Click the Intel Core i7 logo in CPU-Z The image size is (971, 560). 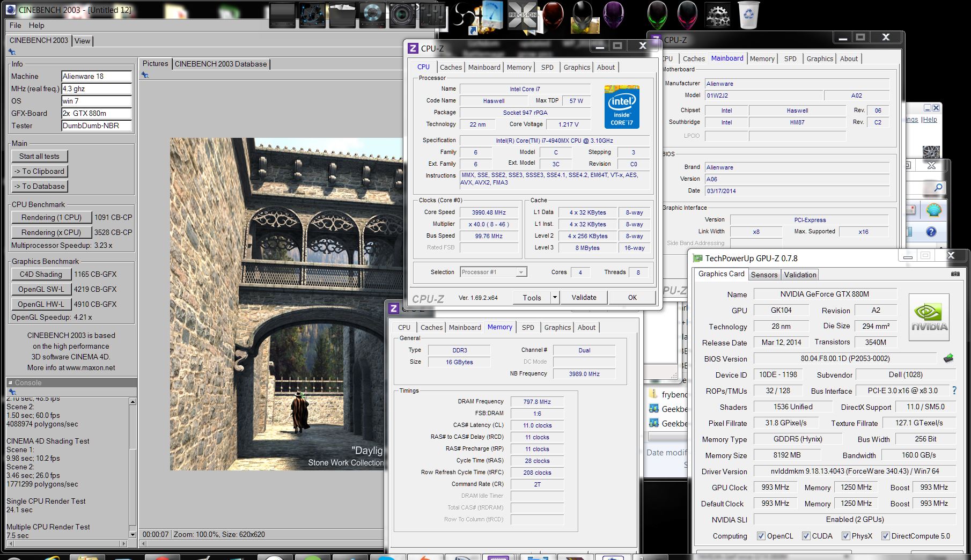[622, 106]
